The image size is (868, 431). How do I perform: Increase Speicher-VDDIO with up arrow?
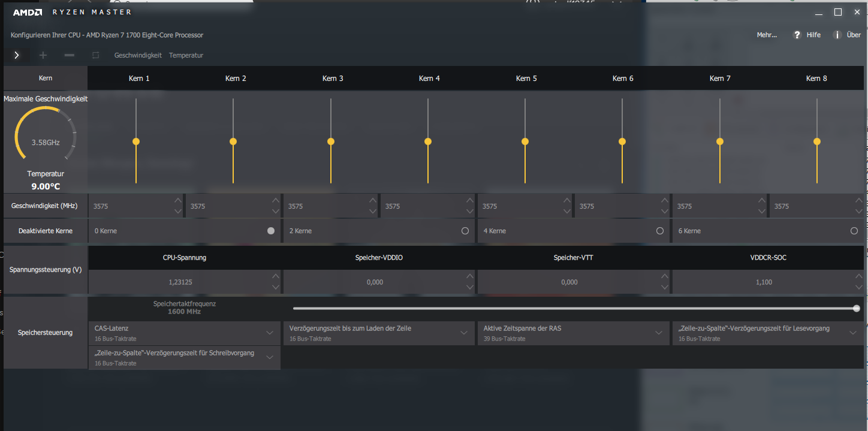tap(470, 276)
